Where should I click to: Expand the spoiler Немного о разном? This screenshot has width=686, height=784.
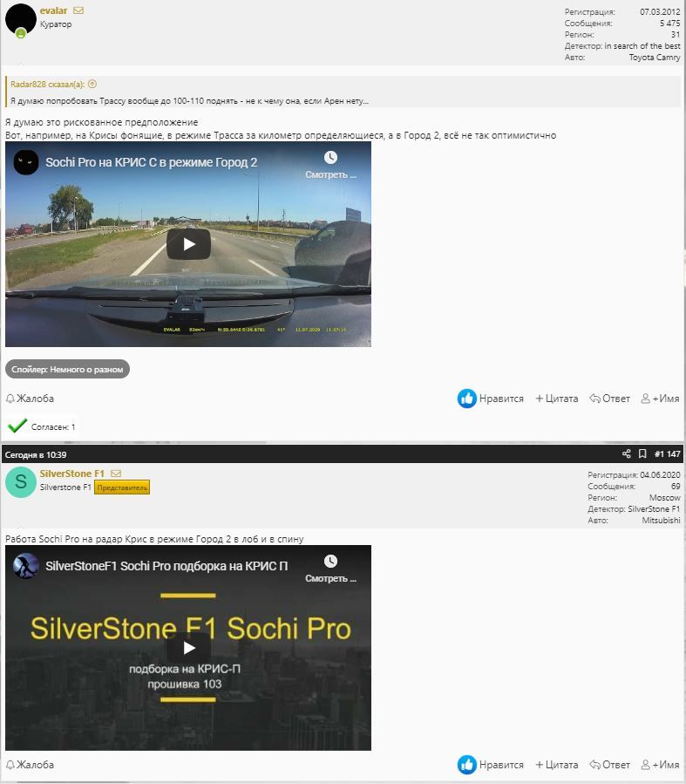[67, 370]
